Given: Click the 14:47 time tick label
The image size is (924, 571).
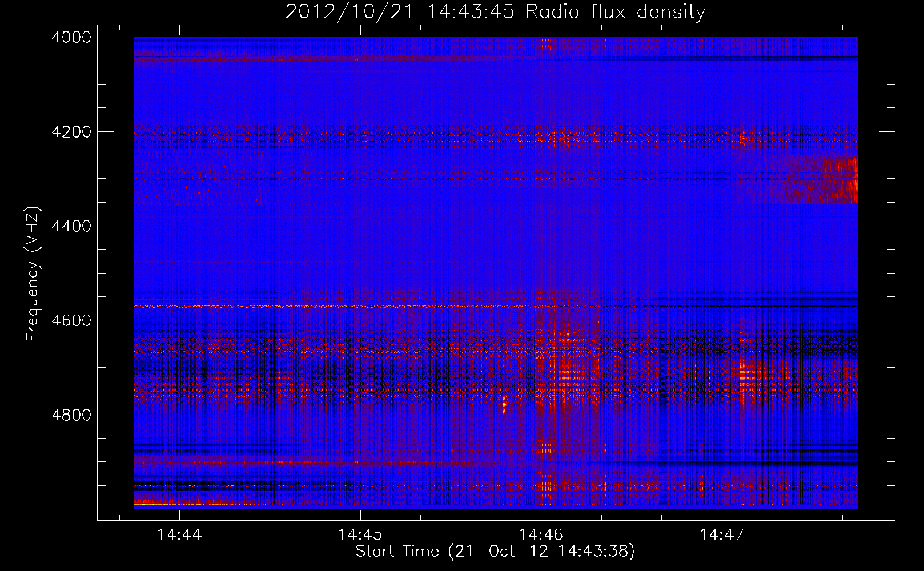Looking at the screenshot, I should coord(722,535).
